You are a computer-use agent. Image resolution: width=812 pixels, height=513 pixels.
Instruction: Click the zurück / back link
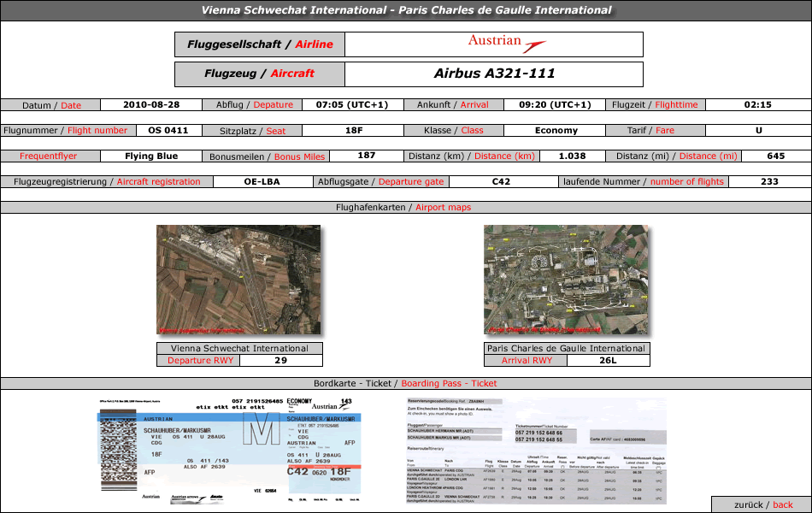point(762,504)
